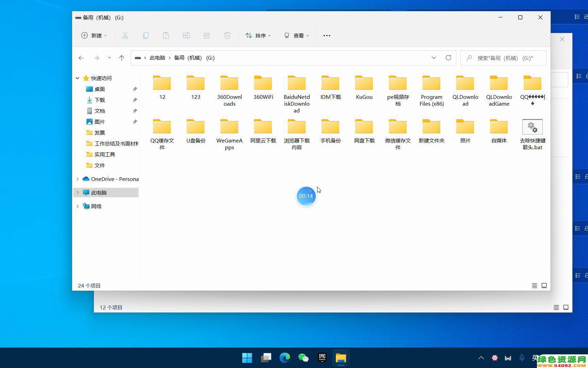This screenshot has height=368, width=588.
Task: Open Epic Games launcher from taskbar
Action: click(x=322, y=358)
